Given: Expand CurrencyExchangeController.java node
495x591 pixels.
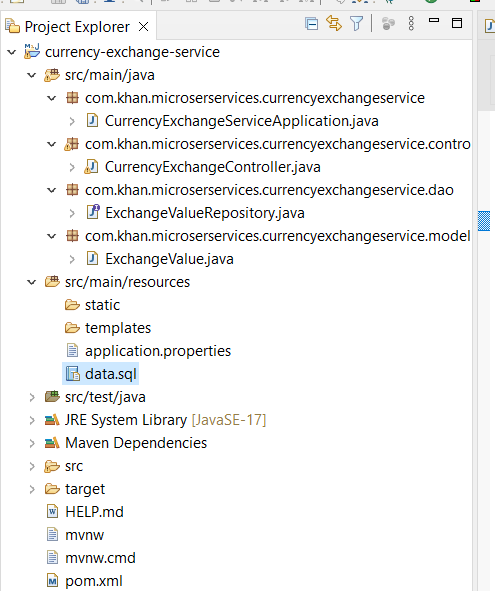Looking at the screenshot, I should (x=72, y=167).
